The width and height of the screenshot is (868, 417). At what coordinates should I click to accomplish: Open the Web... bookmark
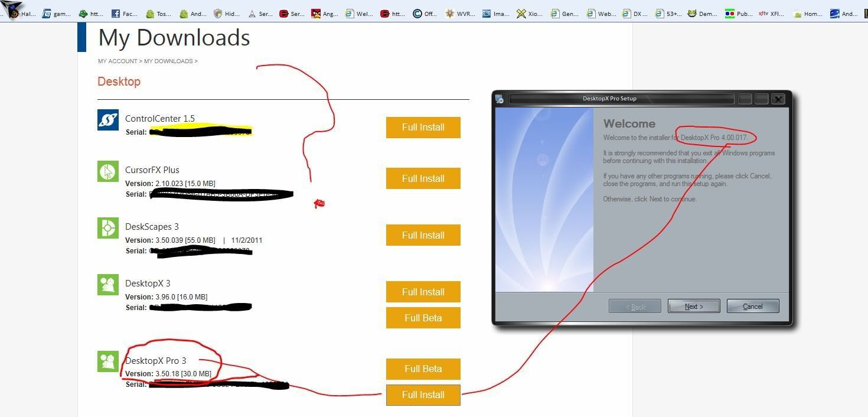point(600,13)
